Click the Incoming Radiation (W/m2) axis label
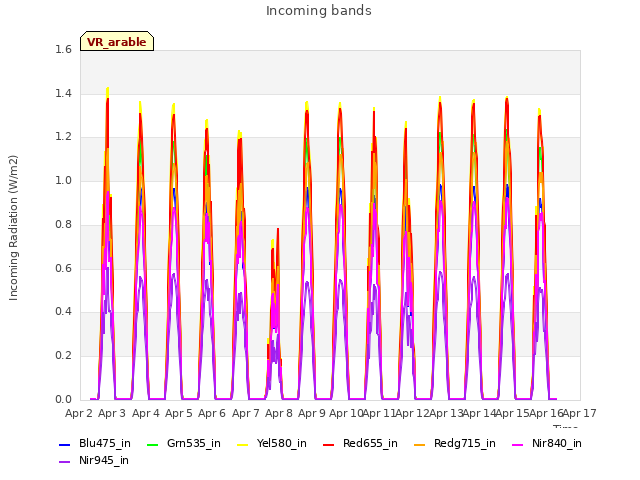 click(13, 228)
